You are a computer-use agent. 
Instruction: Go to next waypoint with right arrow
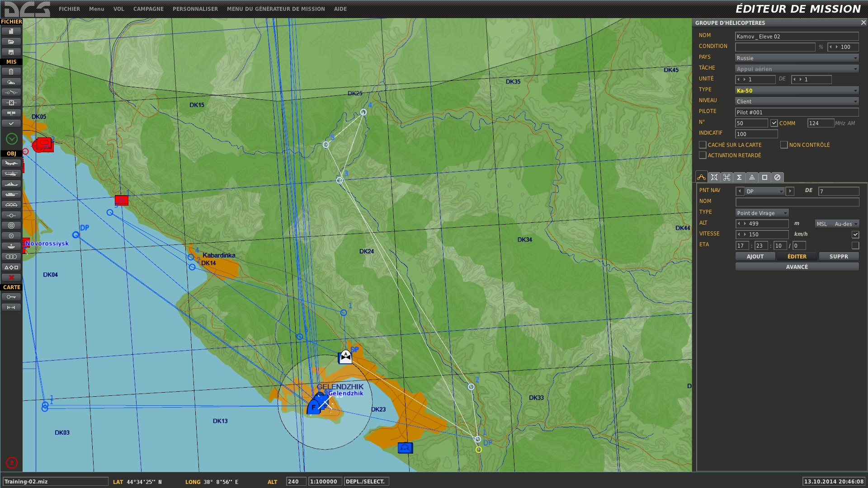click(x=790, y=191)
